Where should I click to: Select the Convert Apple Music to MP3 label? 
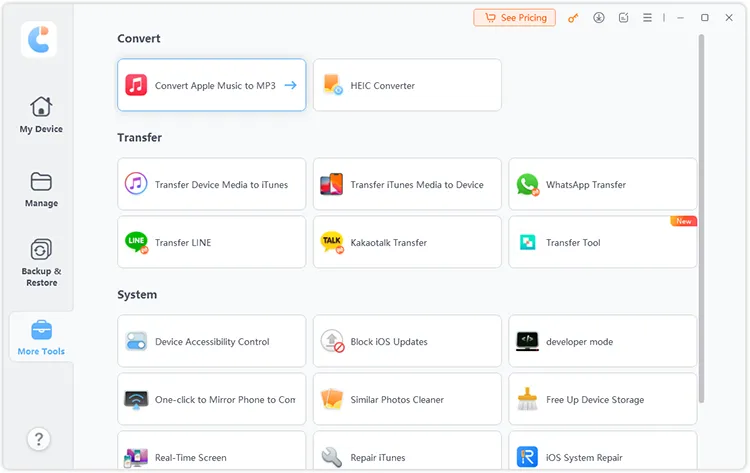(x=215, y=86)
